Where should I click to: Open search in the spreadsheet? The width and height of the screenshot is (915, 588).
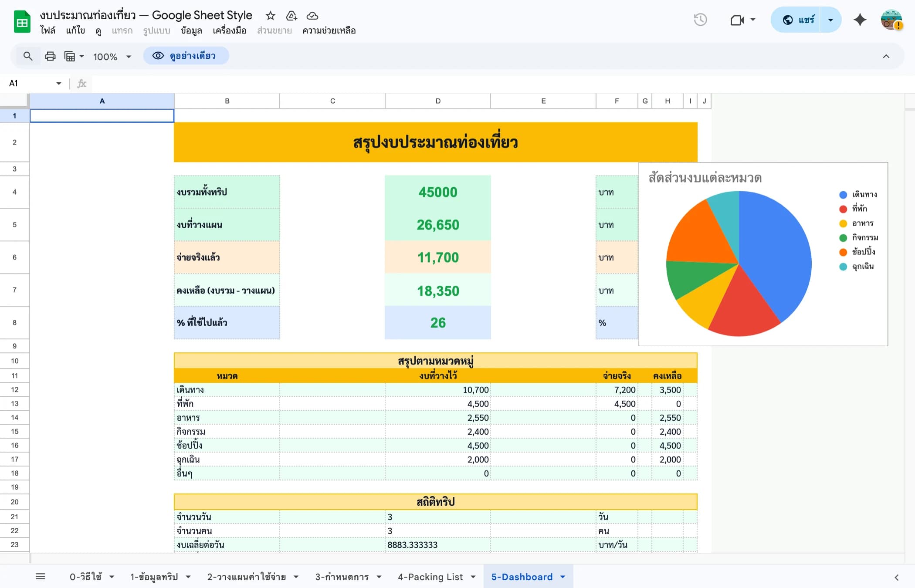click(28, 56)
